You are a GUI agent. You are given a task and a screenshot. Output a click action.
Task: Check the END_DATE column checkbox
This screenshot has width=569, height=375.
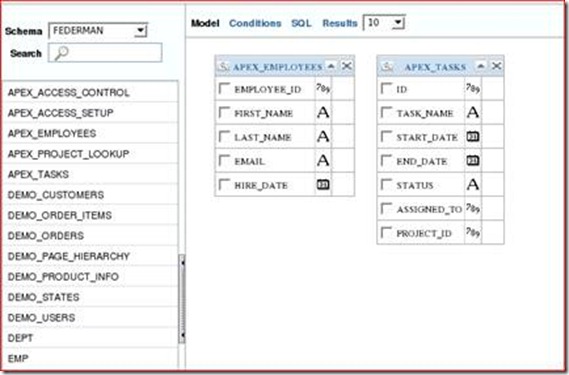point(386,160)
